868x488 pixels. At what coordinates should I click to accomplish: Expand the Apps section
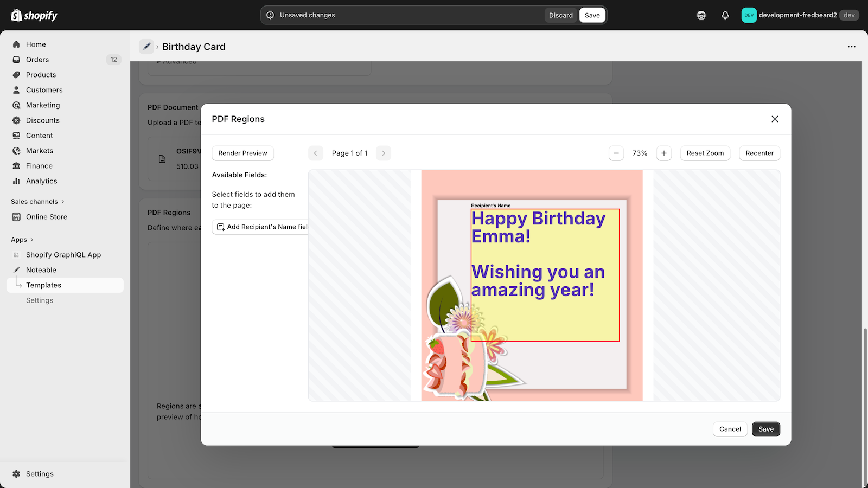tap(21, 239)
